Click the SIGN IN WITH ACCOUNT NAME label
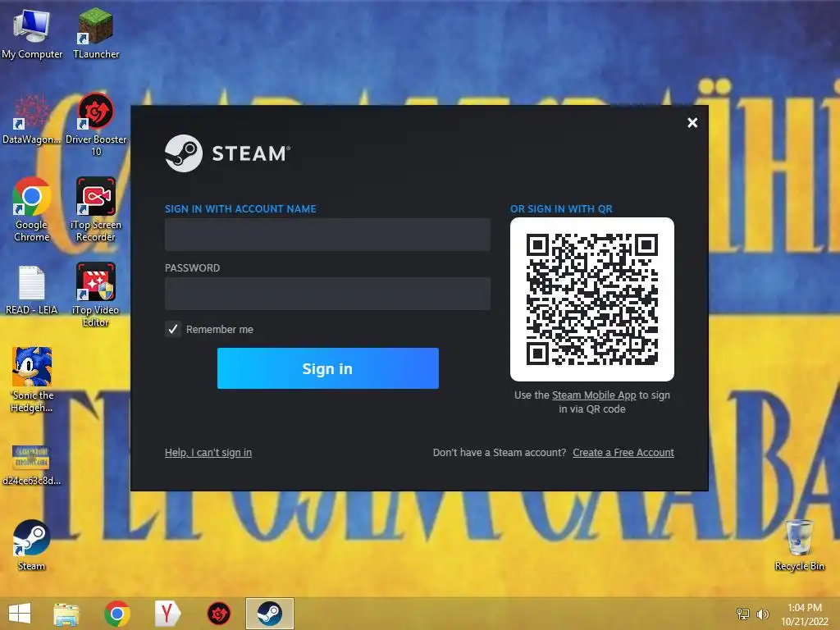Screen dimensions: 840x630 240,208
